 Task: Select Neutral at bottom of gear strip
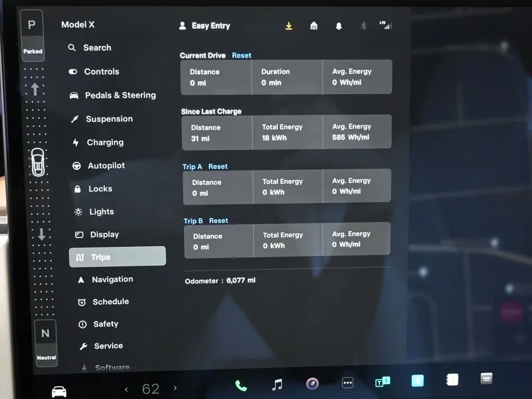[46, 343]
